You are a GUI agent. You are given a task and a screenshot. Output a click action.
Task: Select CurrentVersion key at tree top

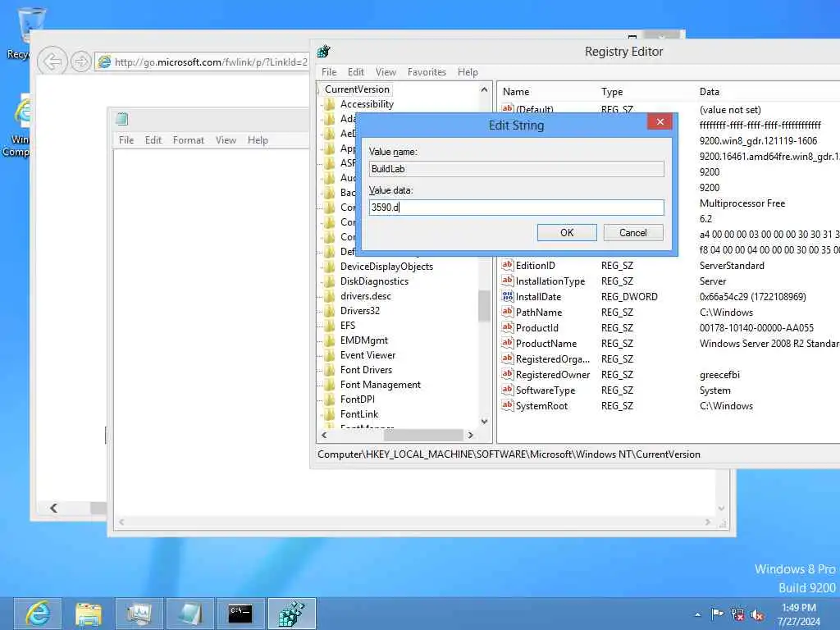pyautogui.click(x=358, y=89)
